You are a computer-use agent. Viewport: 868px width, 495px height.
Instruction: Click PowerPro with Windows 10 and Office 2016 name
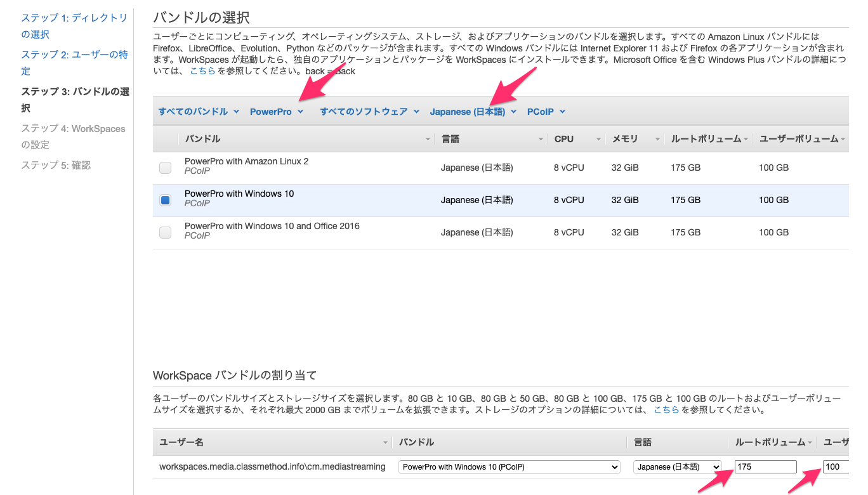[x=272, y=226]
